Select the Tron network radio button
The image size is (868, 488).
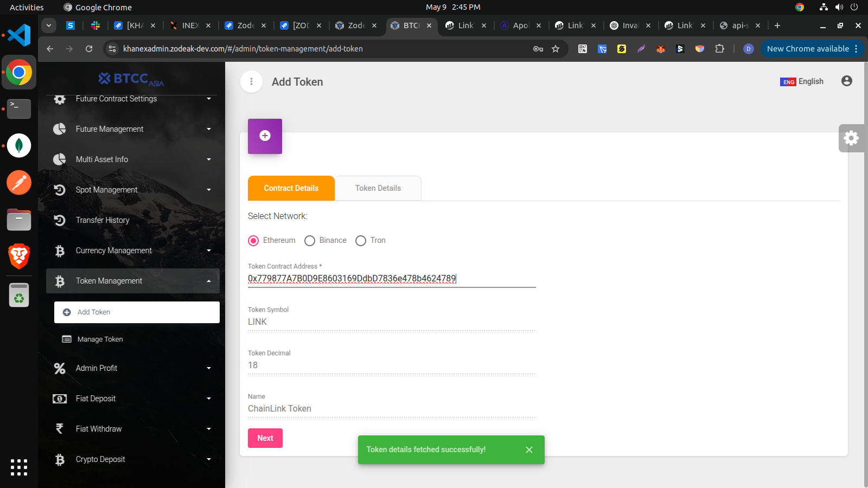pyautogui.click(x=361, y=241)
